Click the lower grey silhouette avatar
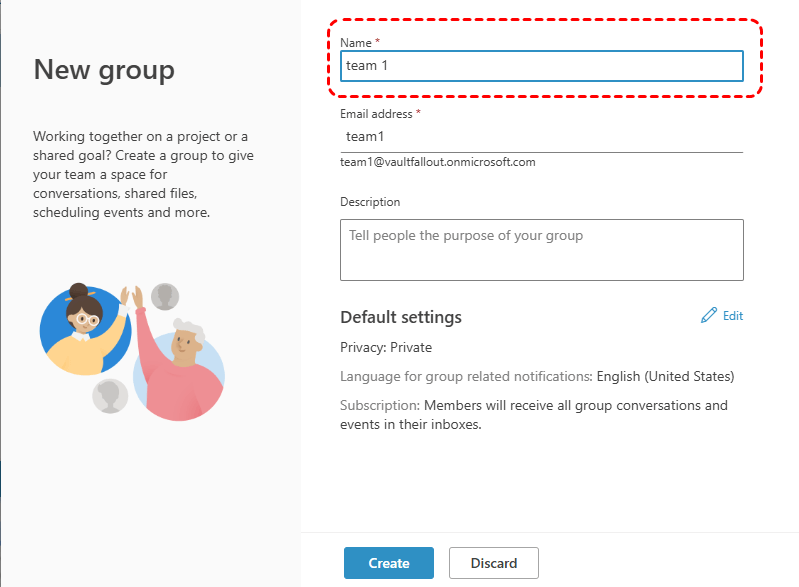799x587 pixels. click(x=109, y=396)
